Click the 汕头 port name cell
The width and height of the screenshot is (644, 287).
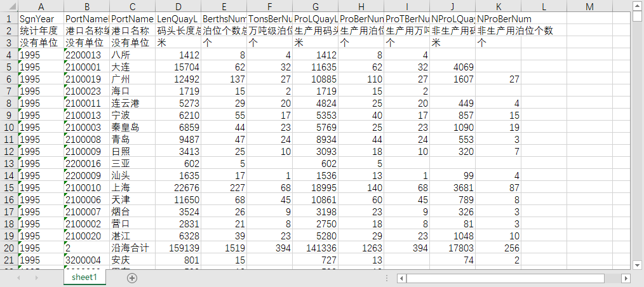tap(133, 176)
